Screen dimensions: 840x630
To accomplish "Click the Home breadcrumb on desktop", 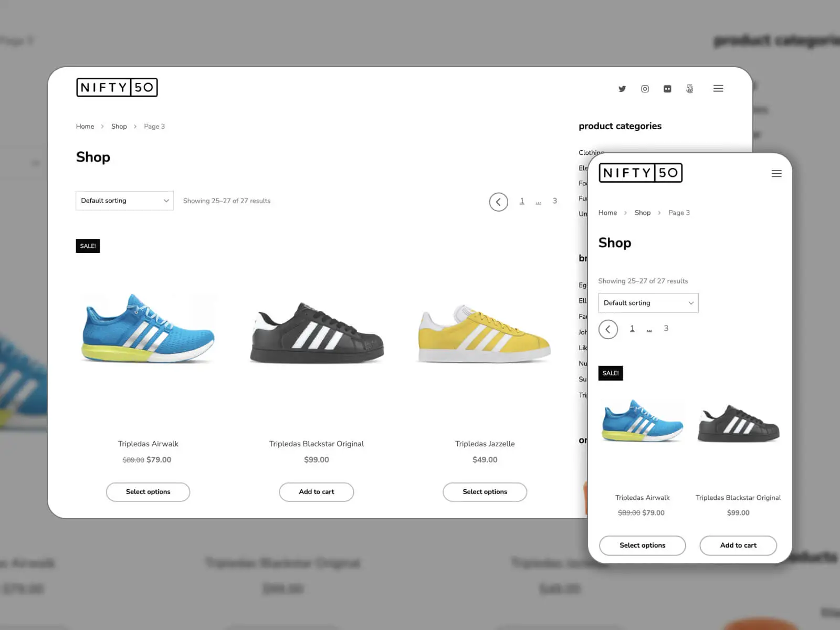I will 85,127.
